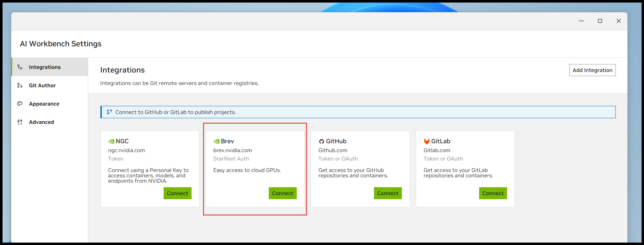Click the Gitlab.com text
This screenshot has height=245, width=644.
pos(437,150)
